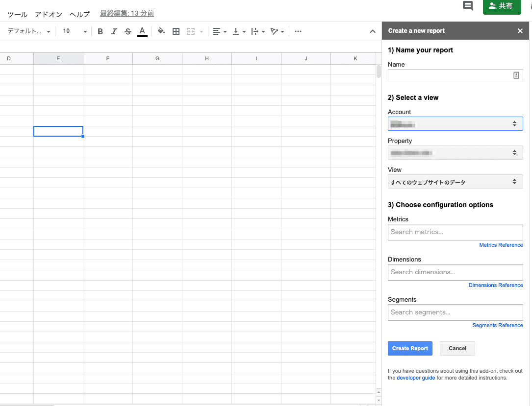Show more toolbar options (three dots)
This screenshot has height=406, width=532.
(298, 31)
